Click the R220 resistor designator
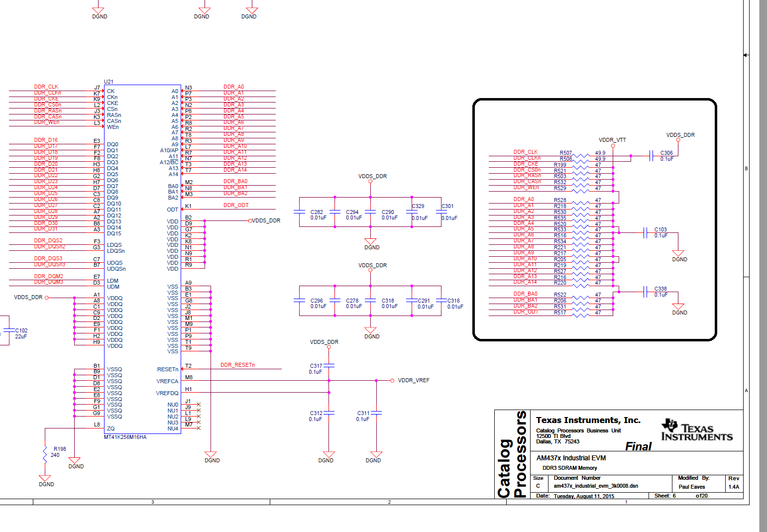This screenshot has width=767, height=532. coord(560,283)
